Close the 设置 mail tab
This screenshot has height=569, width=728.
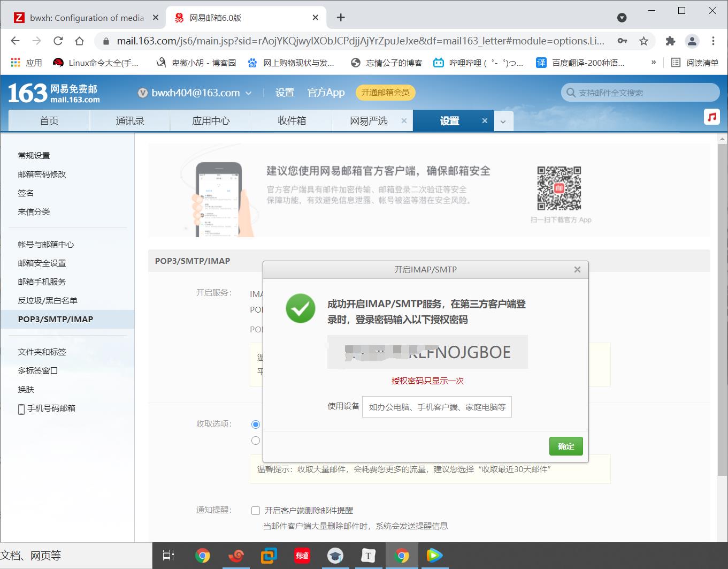click(485, 121)
